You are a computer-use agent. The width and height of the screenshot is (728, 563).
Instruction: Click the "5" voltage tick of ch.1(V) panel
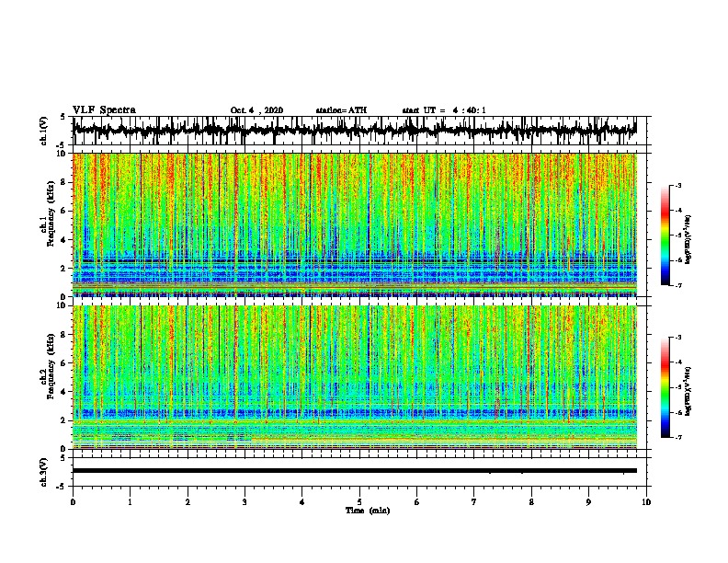63,117
